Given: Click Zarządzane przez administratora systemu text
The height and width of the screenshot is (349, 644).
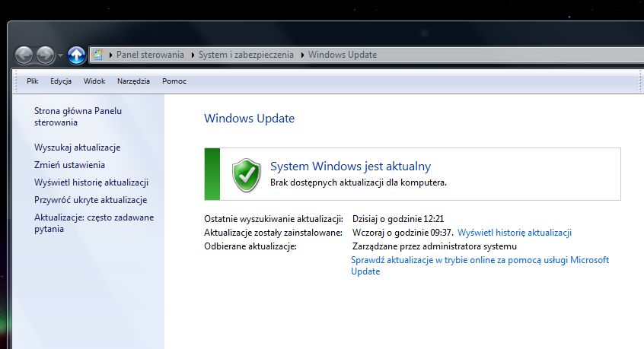Looking at the screenshot, I should 435,246.
